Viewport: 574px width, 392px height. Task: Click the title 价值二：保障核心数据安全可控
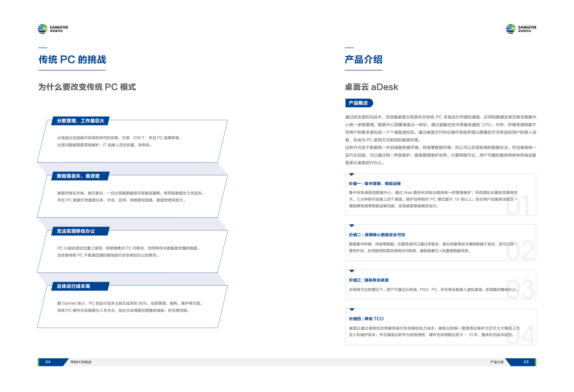377,235
